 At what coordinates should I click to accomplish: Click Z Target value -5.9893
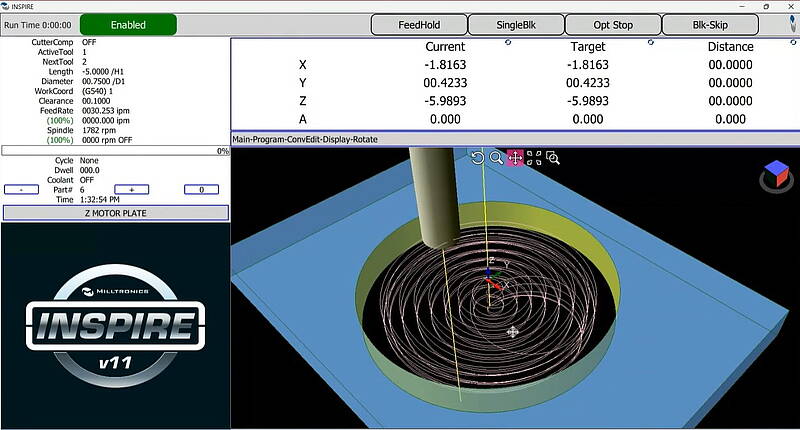point(588,101)
